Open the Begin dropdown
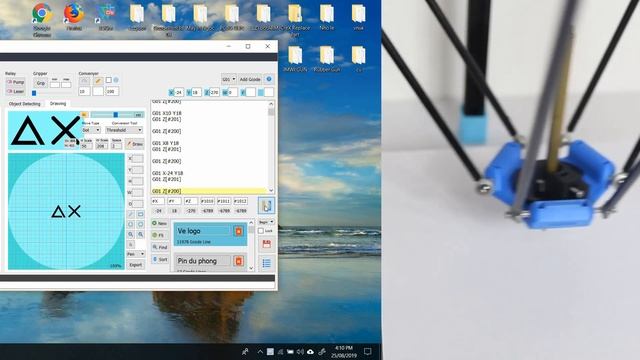 tap(266, 222)
